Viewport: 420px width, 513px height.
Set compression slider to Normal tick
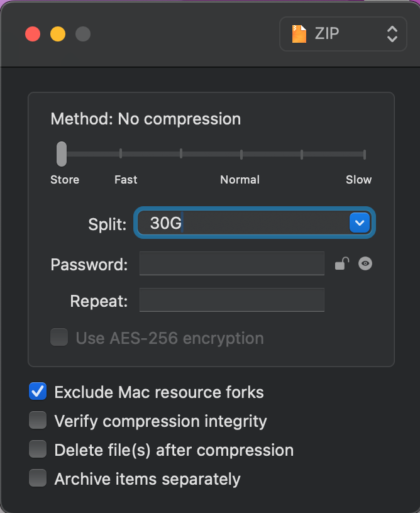pos(241,154)
